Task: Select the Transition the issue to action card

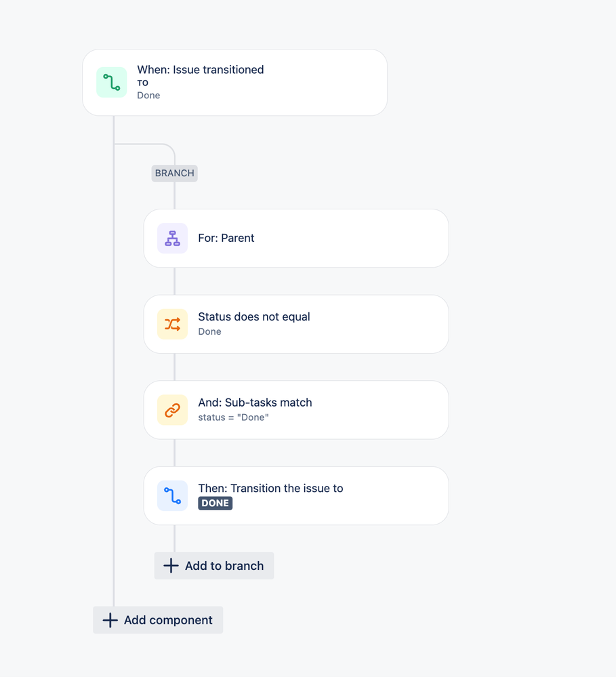Action: click(295, 495)
